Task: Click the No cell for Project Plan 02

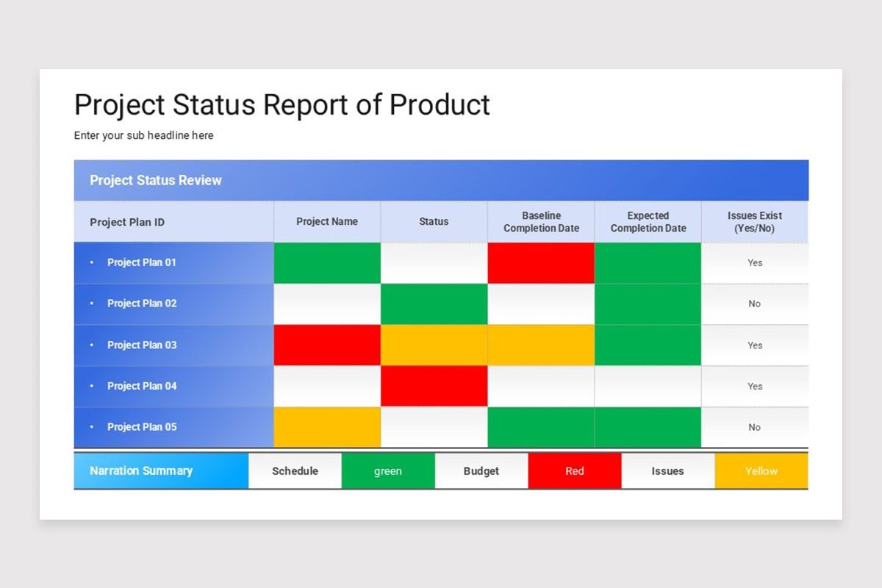Action: (x=755, y=304)
